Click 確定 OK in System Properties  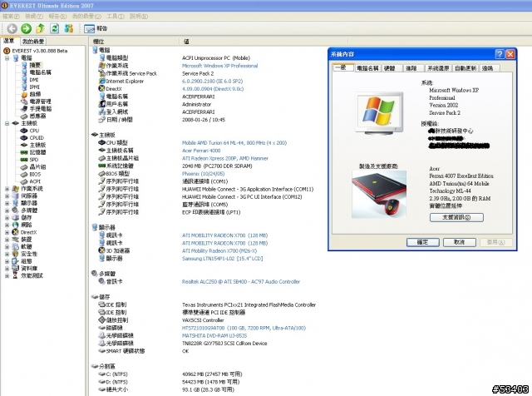423,242
